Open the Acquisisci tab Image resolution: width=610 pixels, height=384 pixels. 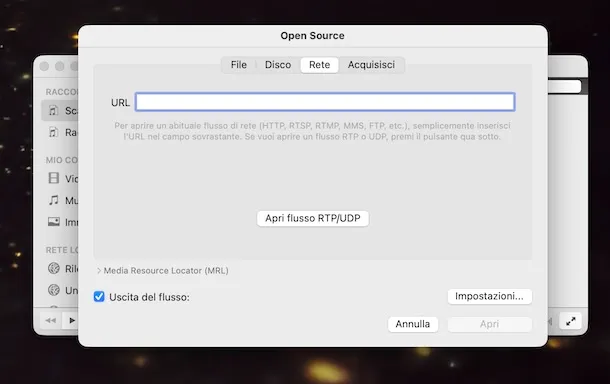371,65
